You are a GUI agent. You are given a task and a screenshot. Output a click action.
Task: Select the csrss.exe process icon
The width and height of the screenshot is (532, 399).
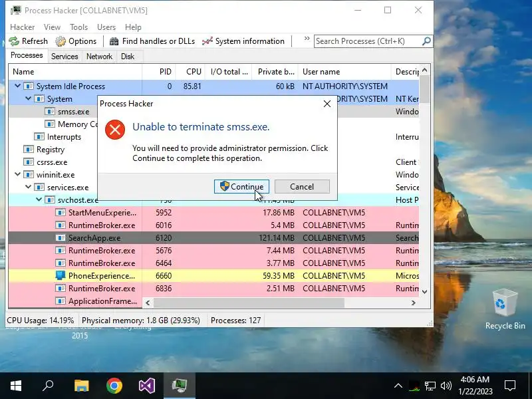[x=28, y=162]
